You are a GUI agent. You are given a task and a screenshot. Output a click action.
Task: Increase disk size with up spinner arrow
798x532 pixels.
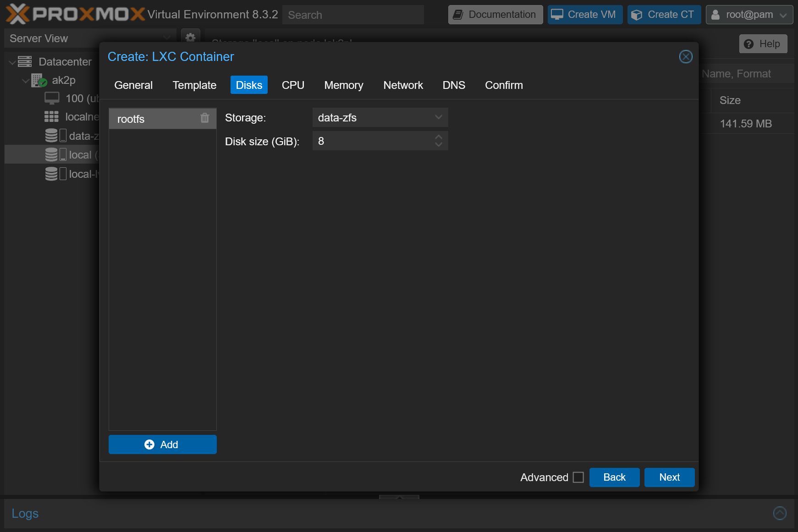pos(439,137)
